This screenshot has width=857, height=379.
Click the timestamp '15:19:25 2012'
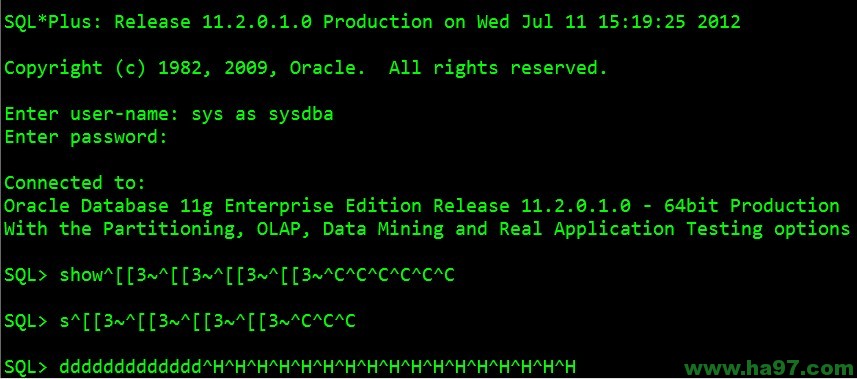[670, 22]
